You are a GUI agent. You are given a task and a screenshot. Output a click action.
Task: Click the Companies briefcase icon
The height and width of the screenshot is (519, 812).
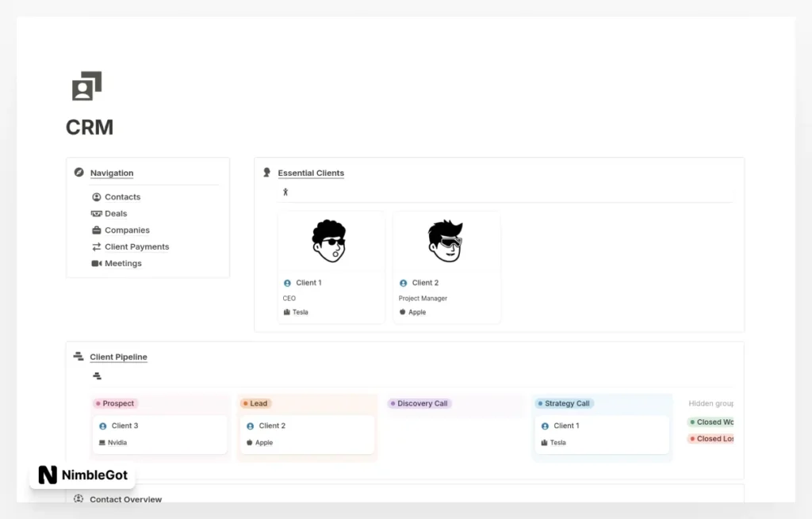(x=97, y=231)
